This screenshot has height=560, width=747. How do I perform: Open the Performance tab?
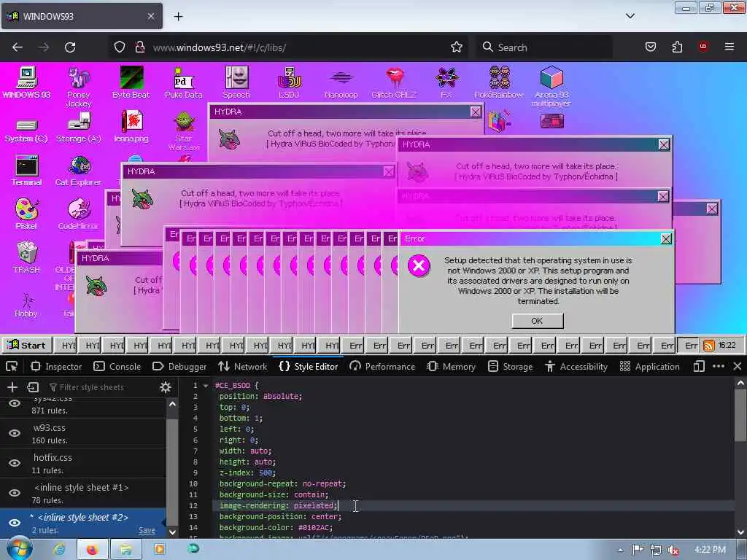pyautogui.click(x=382, y=366)
